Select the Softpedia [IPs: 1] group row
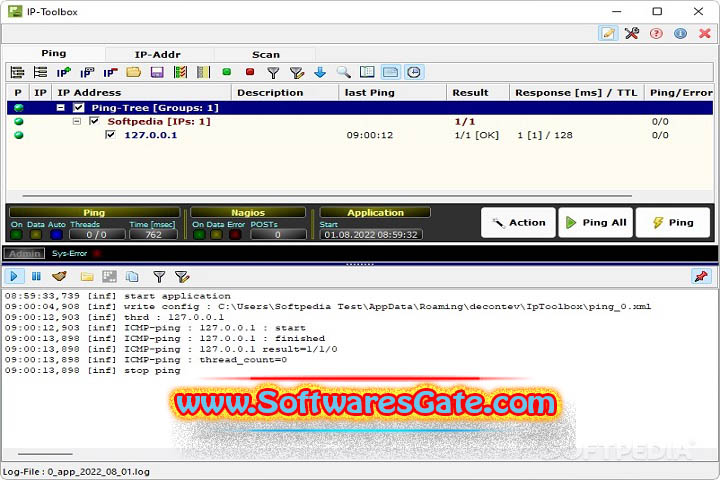This screenshot has width=720, height=480. coord(360,121)
